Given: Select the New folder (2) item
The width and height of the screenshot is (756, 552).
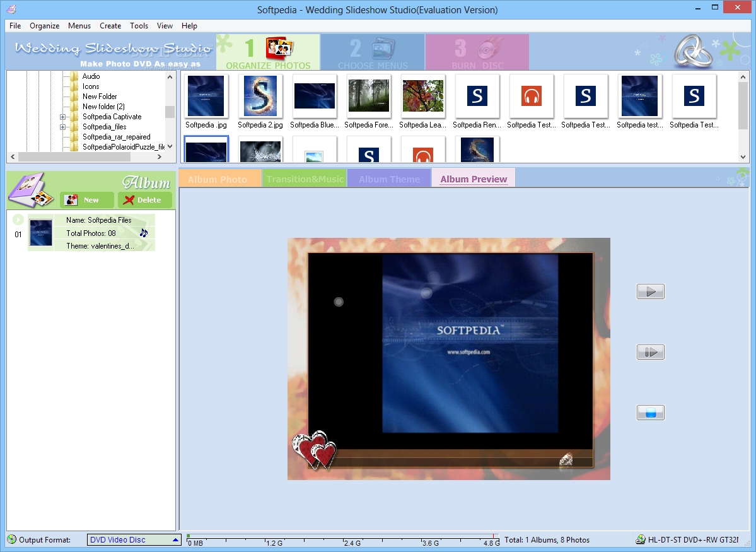Looking at the screenshot, I should [x=103, y=107].
